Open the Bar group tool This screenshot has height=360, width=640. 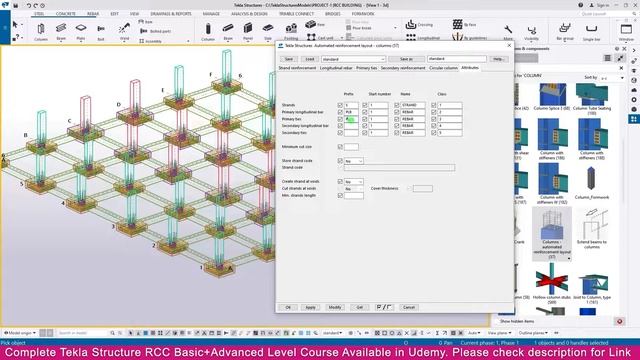tap(565, 31)
